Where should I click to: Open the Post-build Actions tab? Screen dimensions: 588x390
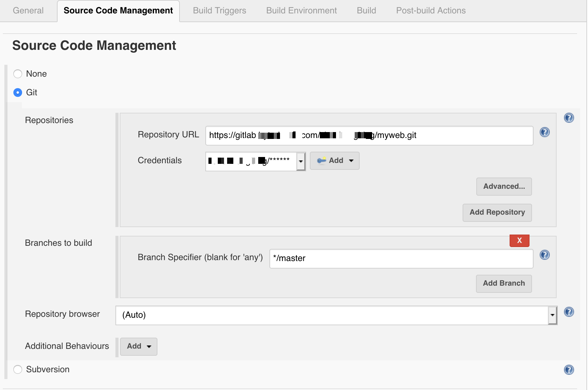click(431, 10)
